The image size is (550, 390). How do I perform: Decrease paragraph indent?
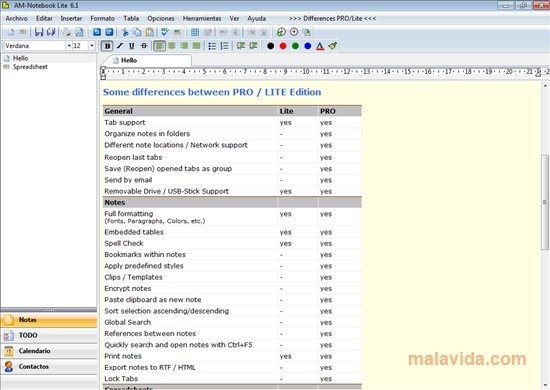(241, 46)
